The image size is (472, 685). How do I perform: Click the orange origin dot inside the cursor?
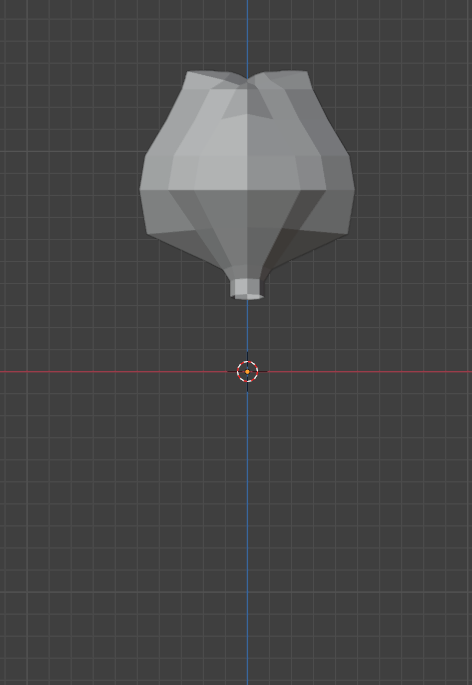247,372
